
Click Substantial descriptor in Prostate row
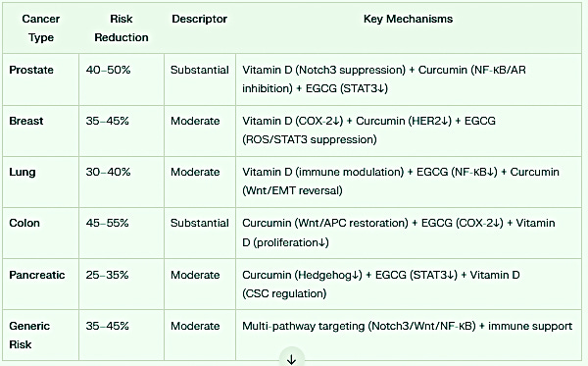(200, 70)
